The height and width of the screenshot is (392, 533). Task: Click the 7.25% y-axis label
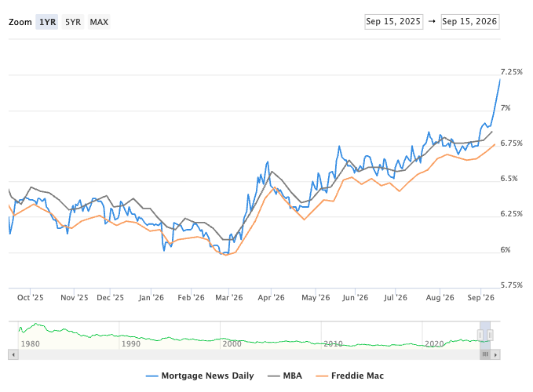click(511, 72)
